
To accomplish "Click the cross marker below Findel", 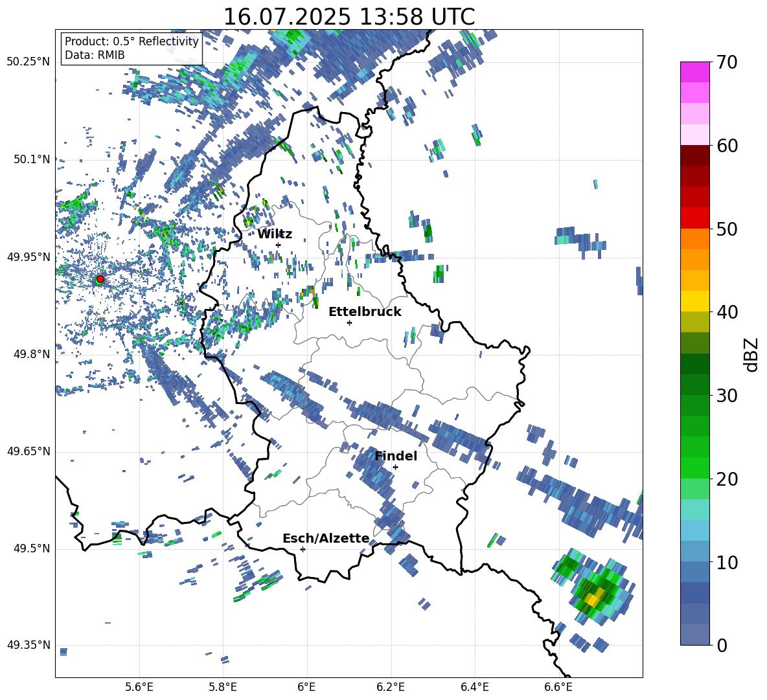I will click(x=395, y=468).
